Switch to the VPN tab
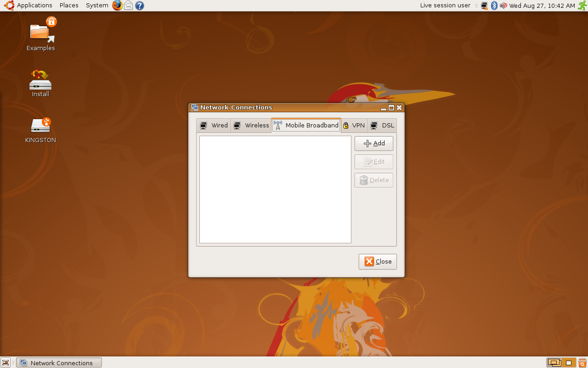588x368 pixels. point(354,126)
